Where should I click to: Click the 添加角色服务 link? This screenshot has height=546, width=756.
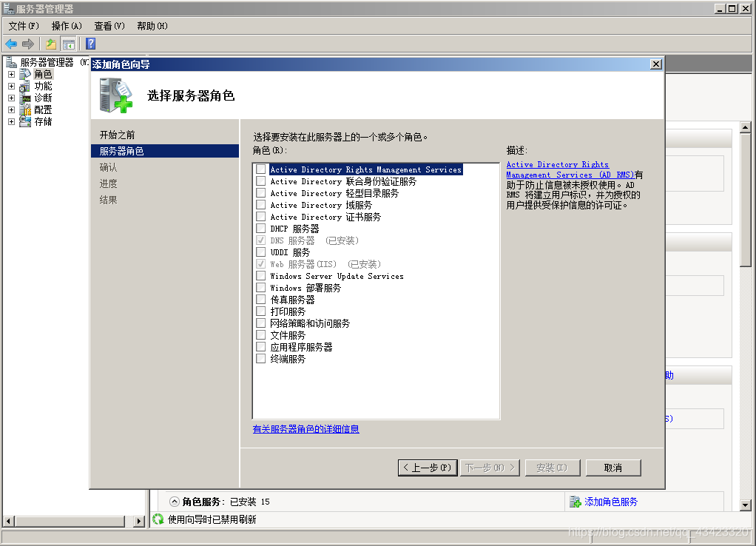pyautogui.click(x=611, y=502)
